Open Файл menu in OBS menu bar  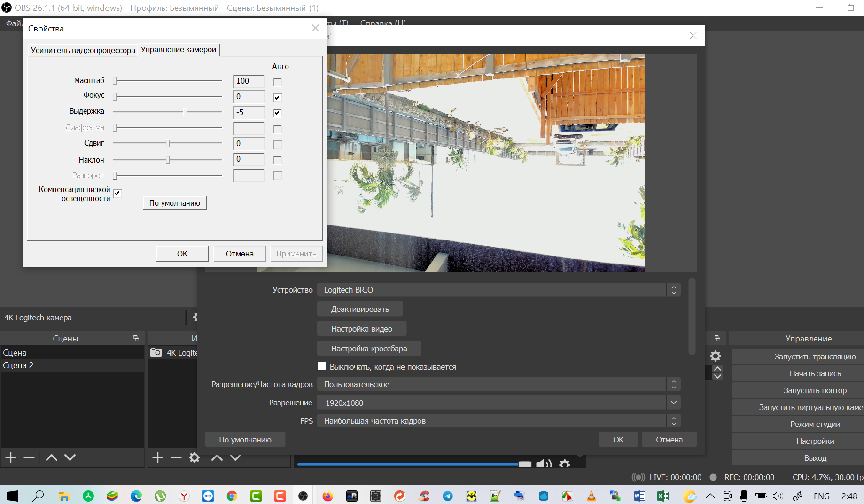(13, 23)
